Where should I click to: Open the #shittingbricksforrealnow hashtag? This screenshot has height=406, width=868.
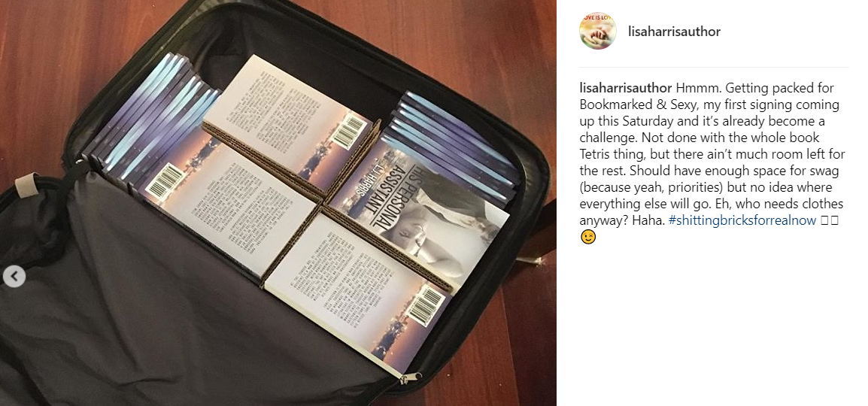pyautogui.click(x=742, y=220)
